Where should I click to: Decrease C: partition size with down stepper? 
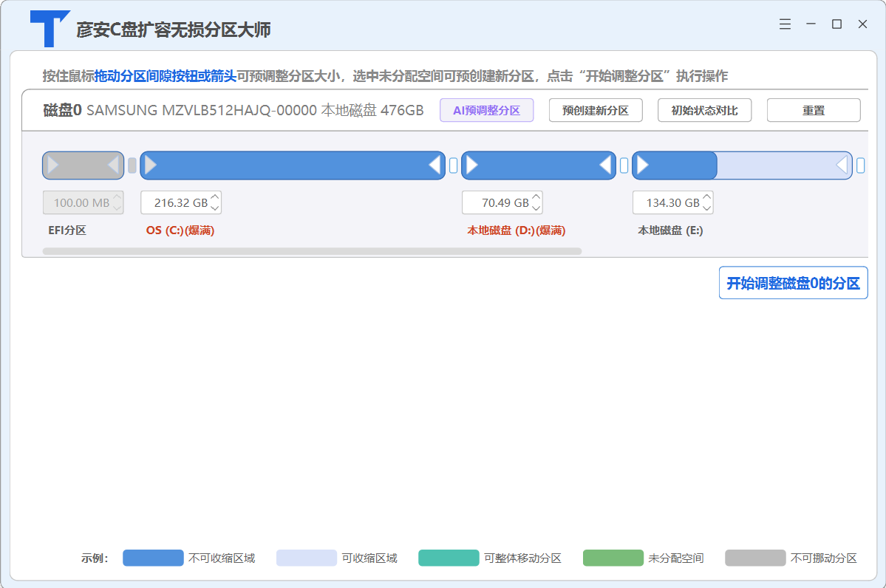coord(215,208)
